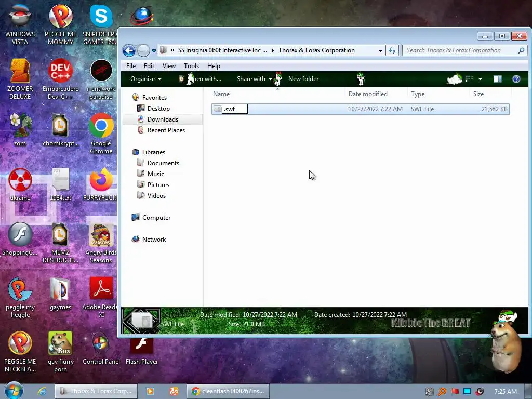
Task: Toggle the preview pane icon
Action: pos(497,79)
